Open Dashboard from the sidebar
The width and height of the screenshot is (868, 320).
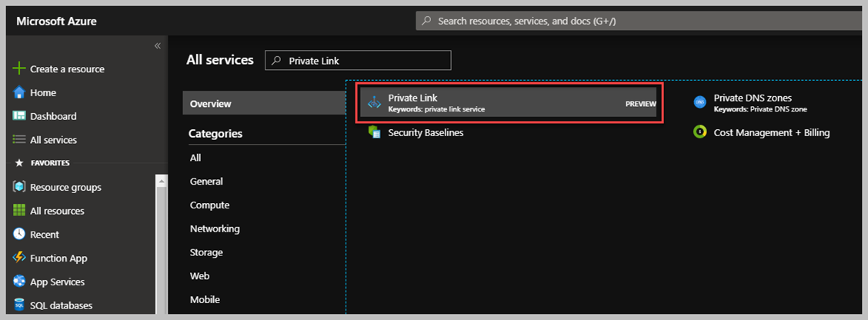point(53,116)
